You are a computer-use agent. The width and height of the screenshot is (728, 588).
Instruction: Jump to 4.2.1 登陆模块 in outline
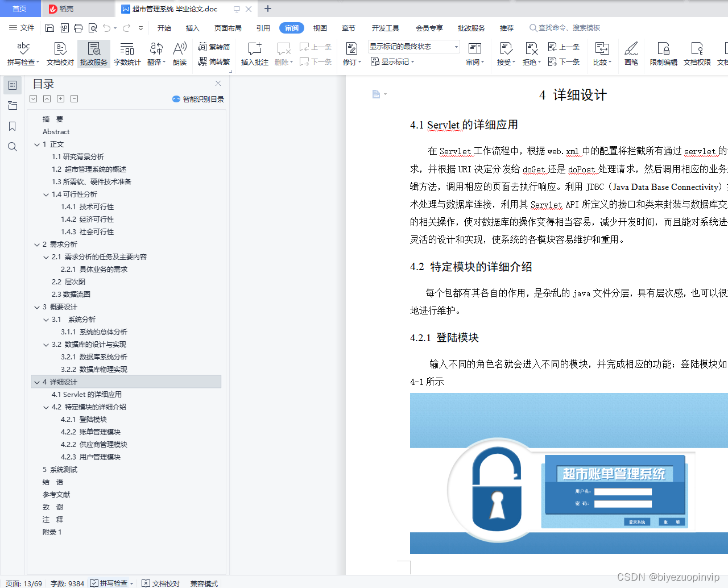(x=84, y=420)
